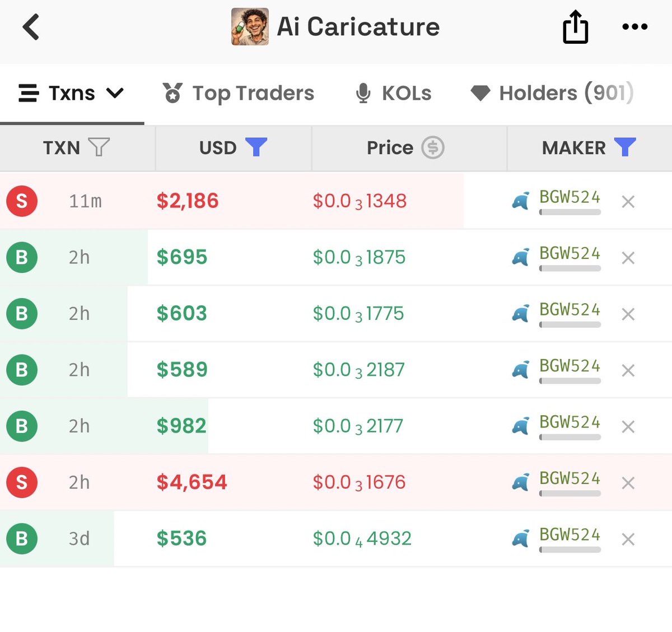This screenshot has width=672, height=632.
Task: Click the Ai Caricature token avatar image
Action: point(250,26)
